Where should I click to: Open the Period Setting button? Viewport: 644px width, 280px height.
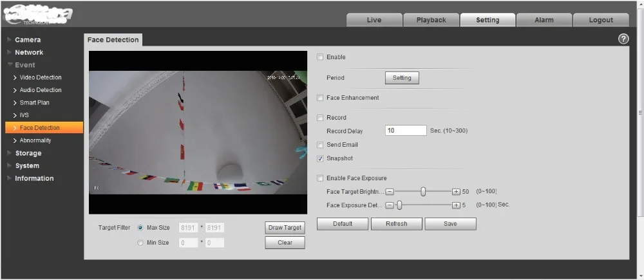(x=402, y=78)
